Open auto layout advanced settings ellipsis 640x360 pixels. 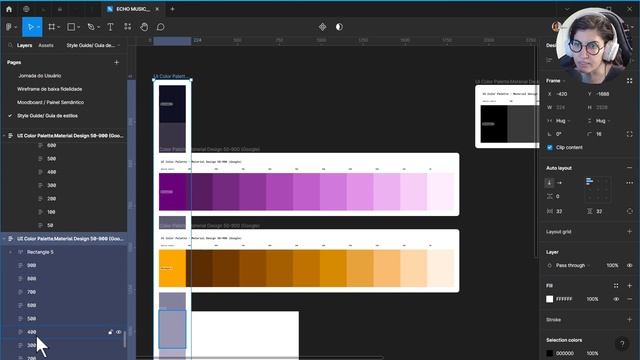(629, 183)
